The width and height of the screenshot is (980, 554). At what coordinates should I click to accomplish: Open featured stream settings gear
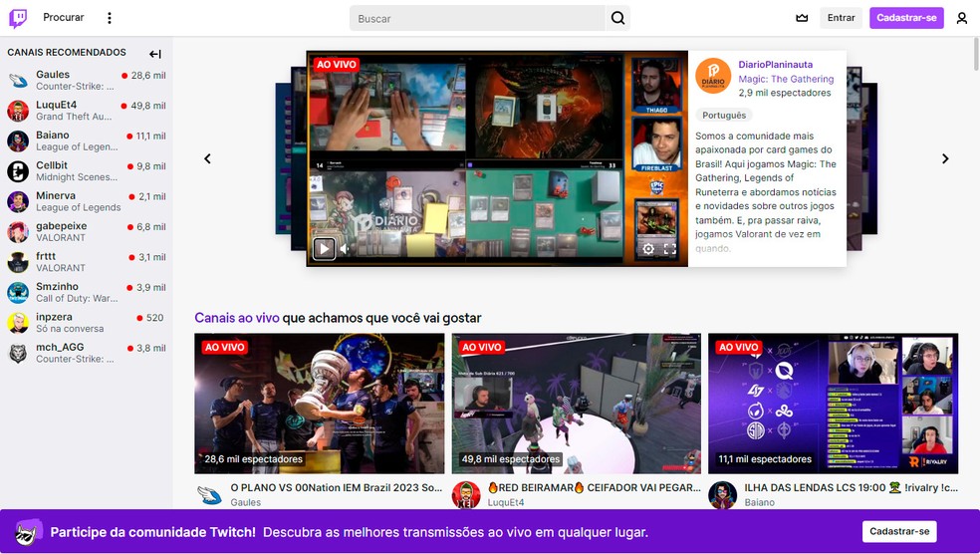point(648,249)
